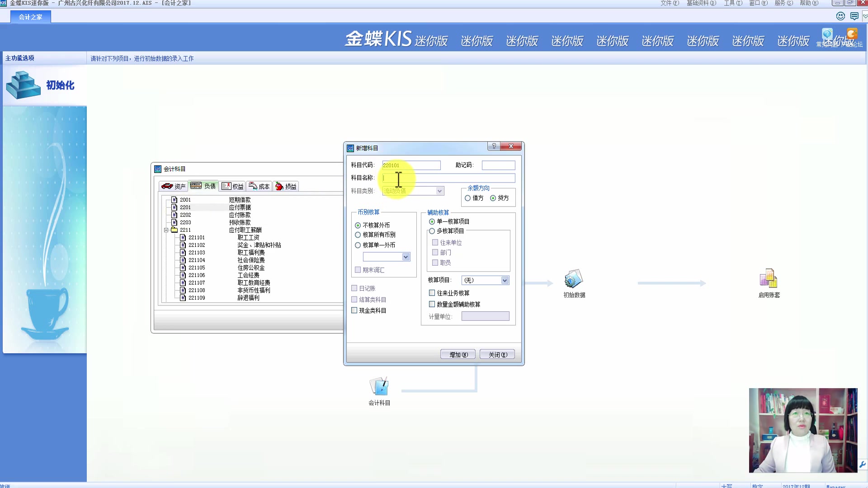Open the 窗口 menu
This screenshot has width=868, height=488.
coord(758,3)
